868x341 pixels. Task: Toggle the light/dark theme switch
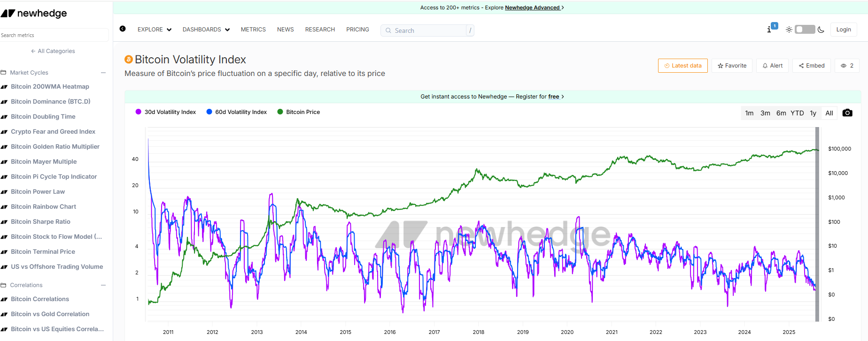pyautogui.click(x=805, y=30)
